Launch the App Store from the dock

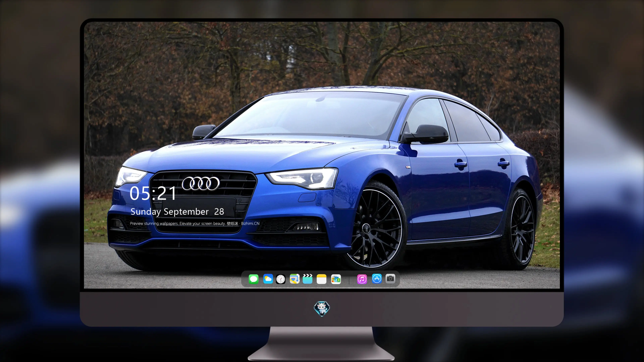[x=377, y=279]
